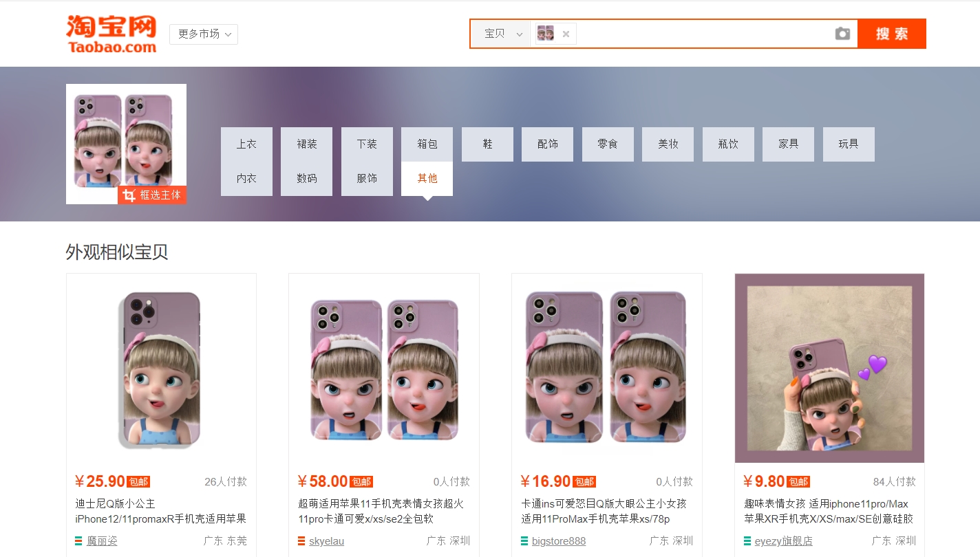Open the ¥9.80 phone case product image
Image resolution: width=980 pixels, height=557 pixels.
(829, 369)
